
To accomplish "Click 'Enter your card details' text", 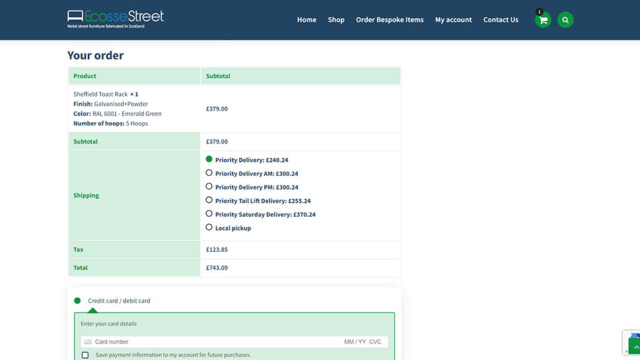I will tap(109, 324).
